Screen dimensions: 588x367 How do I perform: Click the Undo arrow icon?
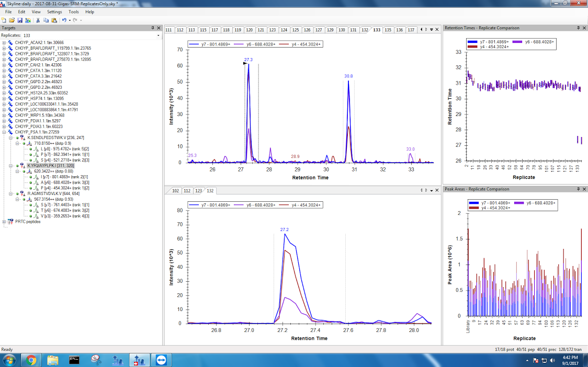click(63, 20)
